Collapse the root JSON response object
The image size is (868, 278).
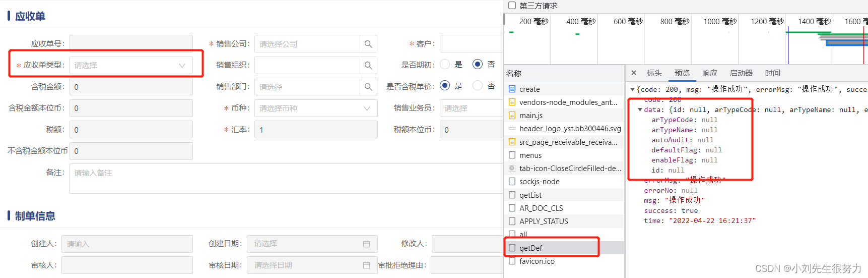pyautogui.click(x=633, y=89)
